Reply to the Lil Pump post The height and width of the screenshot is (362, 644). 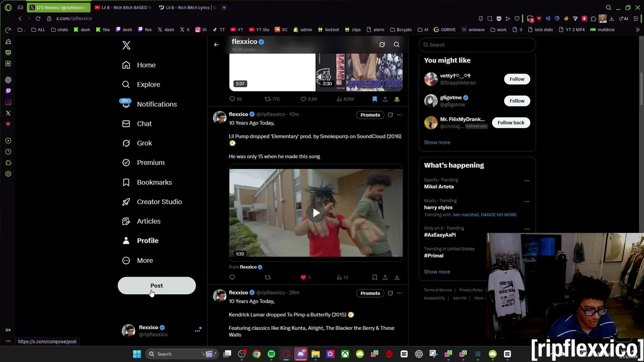coord(232,277)
